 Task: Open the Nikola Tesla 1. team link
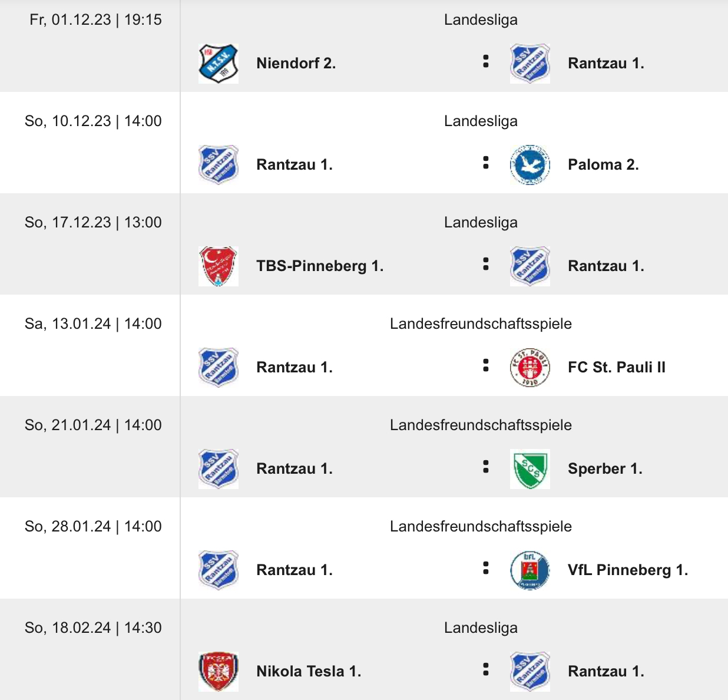tap(309, 671)
